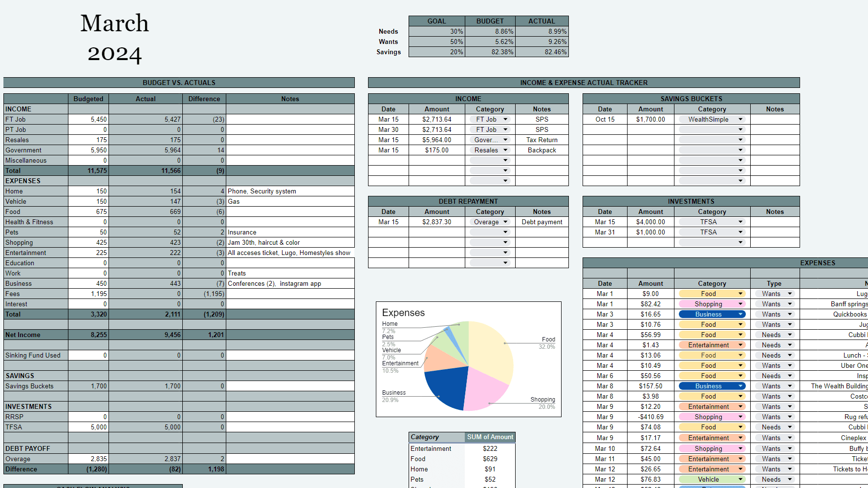This screenshot has width=868, height=488.
Task: Click the Backpack note in Income table
Action: [x=542, y=150]
